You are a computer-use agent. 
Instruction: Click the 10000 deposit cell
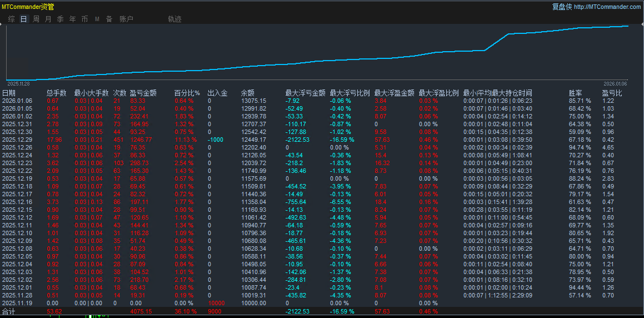216,303
